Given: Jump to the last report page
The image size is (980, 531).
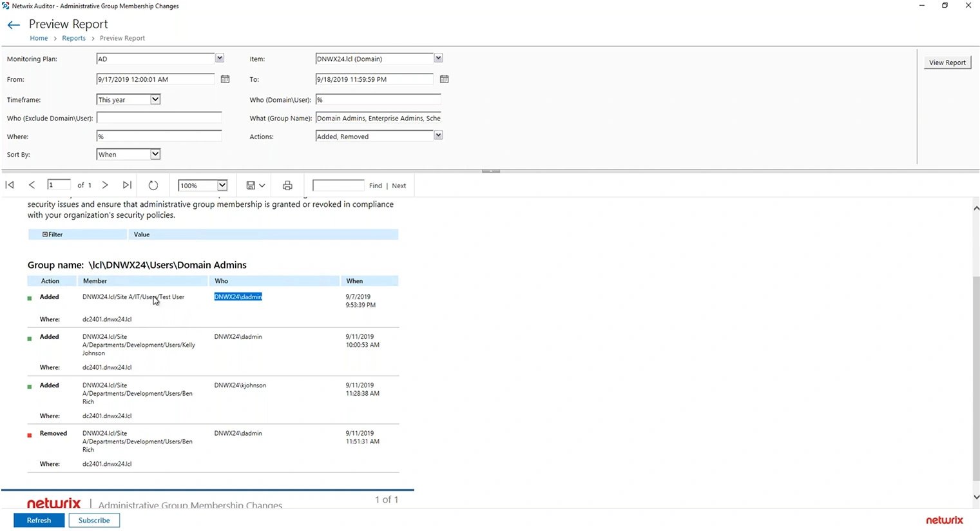Looking at the screenshot, I should coord(127,185).
